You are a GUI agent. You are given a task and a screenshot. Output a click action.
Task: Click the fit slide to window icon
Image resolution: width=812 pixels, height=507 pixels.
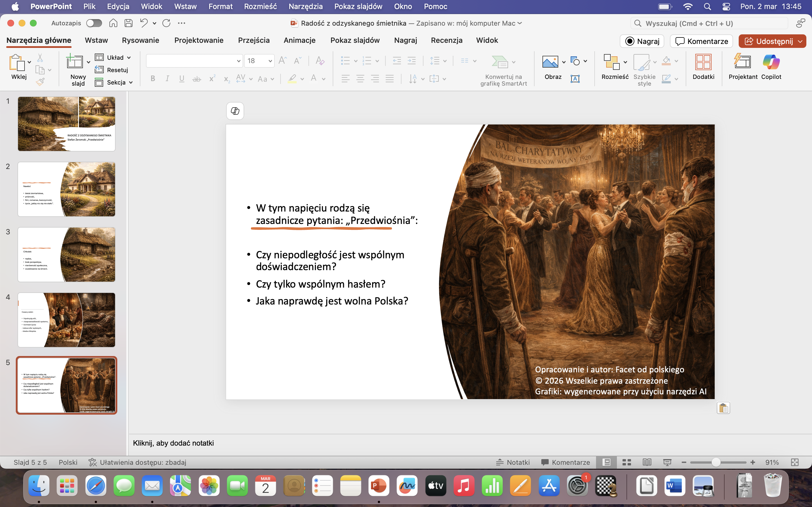pos(795,462)
